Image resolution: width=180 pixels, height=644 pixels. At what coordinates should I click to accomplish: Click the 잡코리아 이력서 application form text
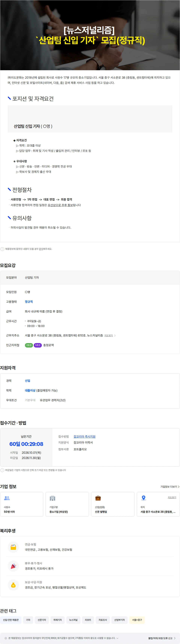[83, 442]
